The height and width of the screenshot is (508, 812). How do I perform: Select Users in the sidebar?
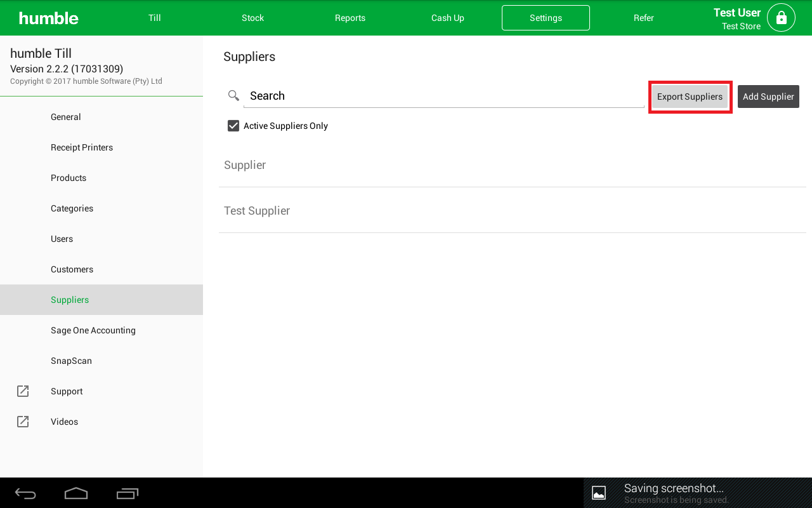pyautogui.click(x=101, y=239)
